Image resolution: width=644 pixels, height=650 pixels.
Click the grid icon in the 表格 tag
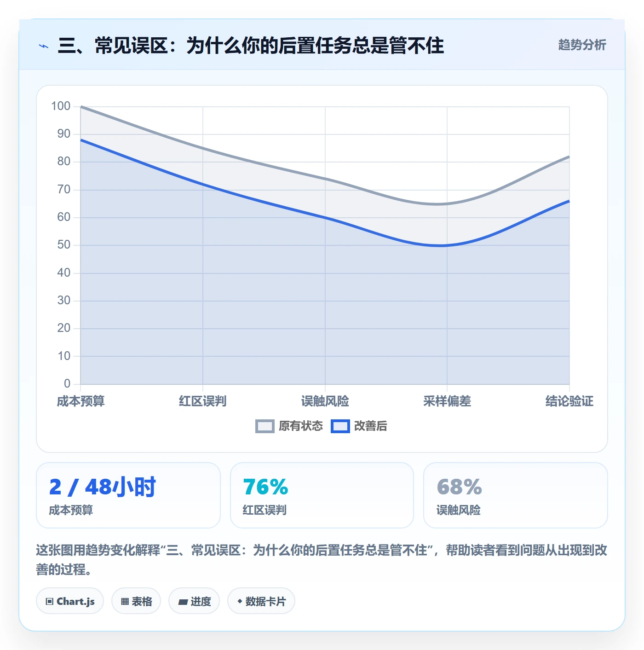pos(125,601)
